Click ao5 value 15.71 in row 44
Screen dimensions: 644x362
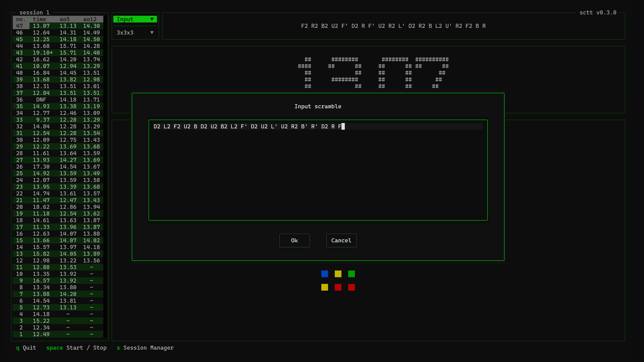tap(68, 46)
